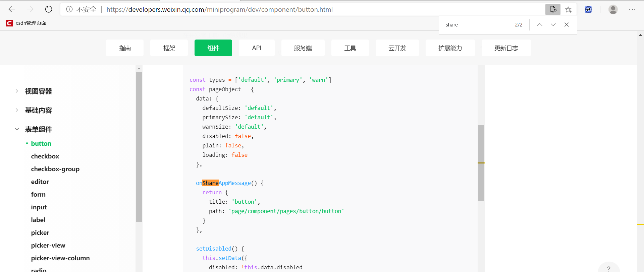Open picker-view component page
The image size is (644, 272).
(48, 245)
